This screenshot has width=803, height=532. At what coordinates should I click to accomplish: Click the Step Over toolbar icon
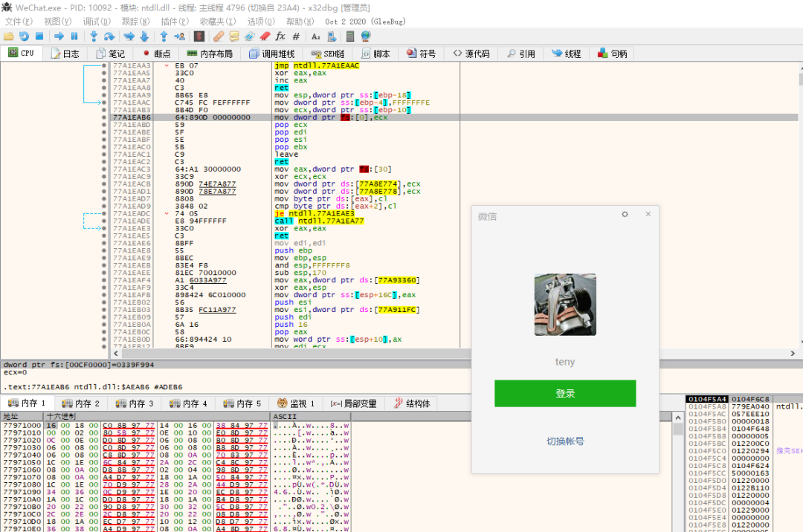coord(109,36)
